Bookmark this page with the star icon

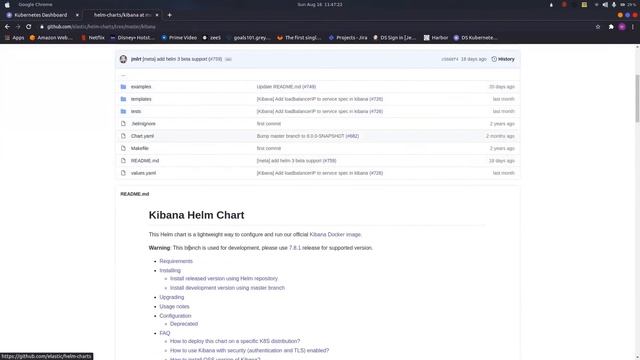click(x=598, y=27)
